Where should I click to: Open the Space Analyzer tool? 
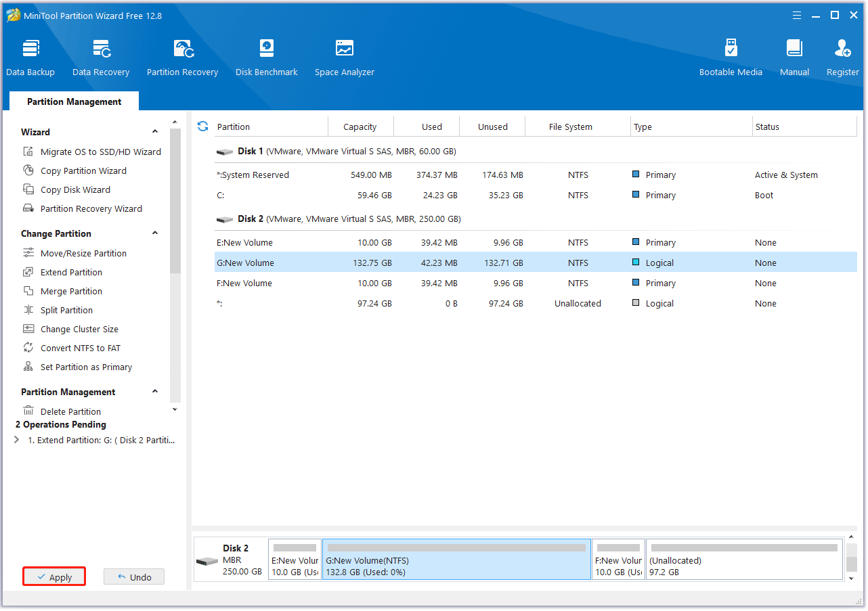point(345,58)
